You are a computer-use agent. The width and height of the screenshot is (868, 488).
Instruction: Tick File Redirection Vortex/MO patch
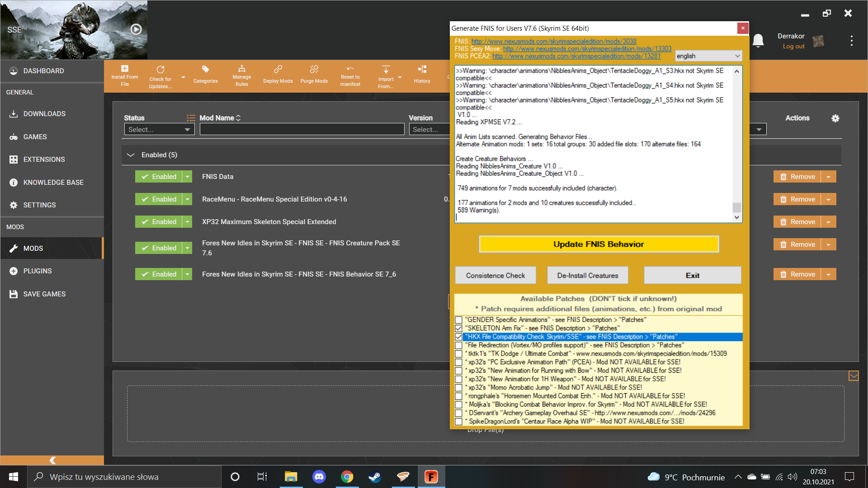458,346
